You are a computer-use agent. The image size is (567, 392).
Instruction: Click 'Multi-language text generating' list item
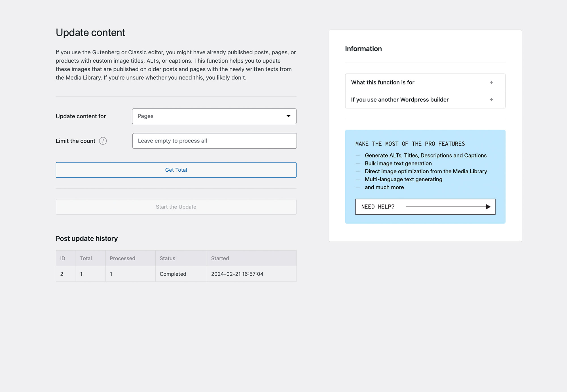pos(403,179)
